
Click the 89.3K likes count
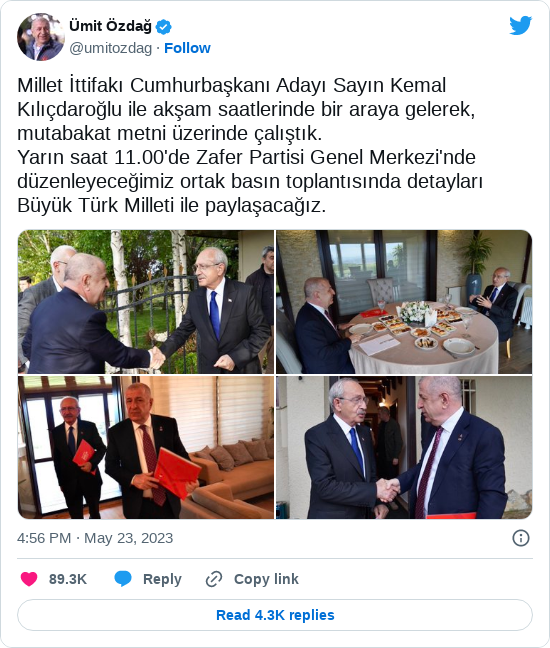68,579
